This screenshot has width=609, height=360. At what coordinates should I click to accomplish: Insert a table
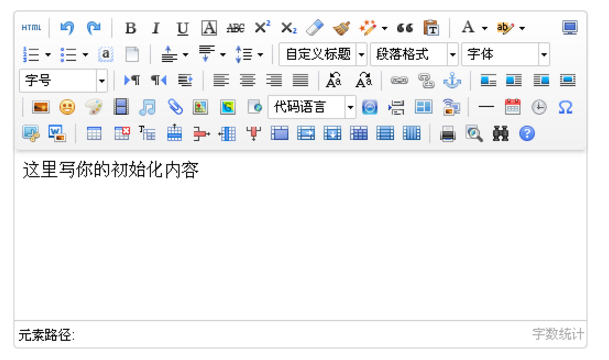(x=94, y=134)
